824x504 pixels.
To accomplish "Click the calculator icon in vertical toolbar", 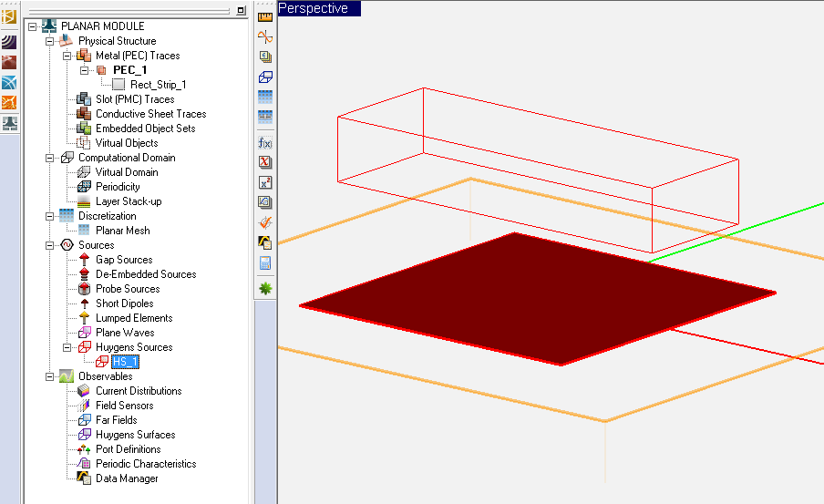I will (265, 263).
